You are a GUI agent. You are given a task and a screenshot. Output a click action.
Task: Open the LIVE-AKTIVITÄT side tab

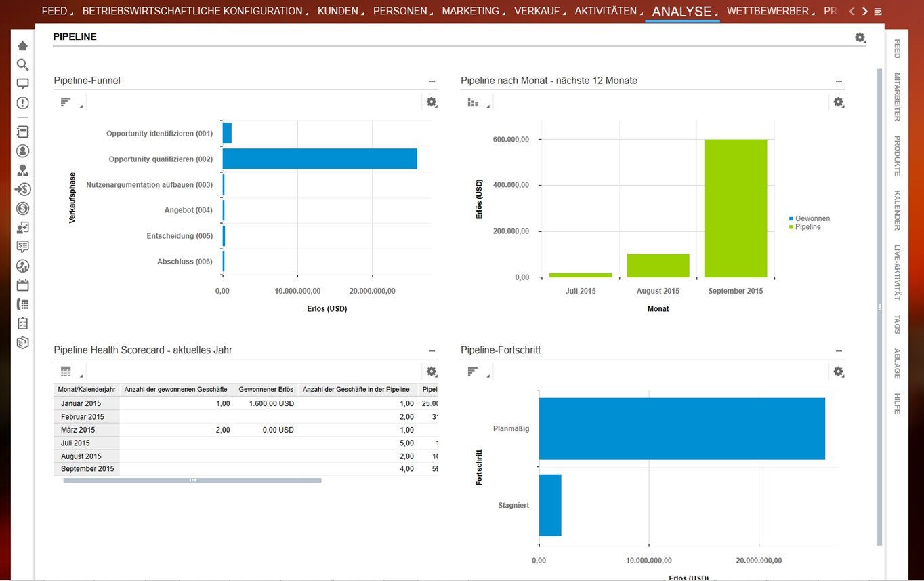click(x=897, y=273)
